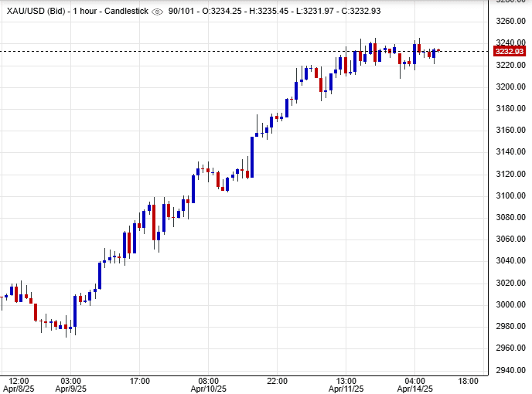The height and width of the screenshot is (394, 532).
Task: Click the H:3235.45 high value
Action: [x=271, y=12]
